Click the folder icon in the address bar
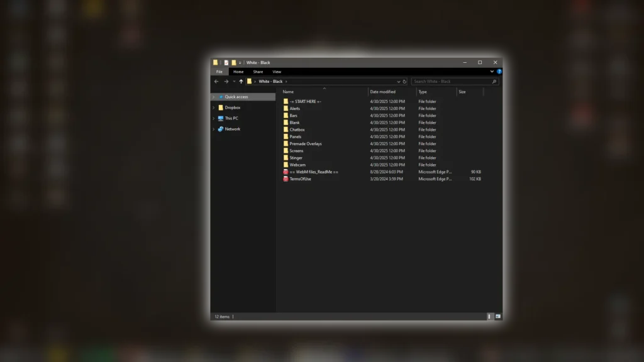Image resolution: width=644 pixels, height=362 pixels. [250, 82]
